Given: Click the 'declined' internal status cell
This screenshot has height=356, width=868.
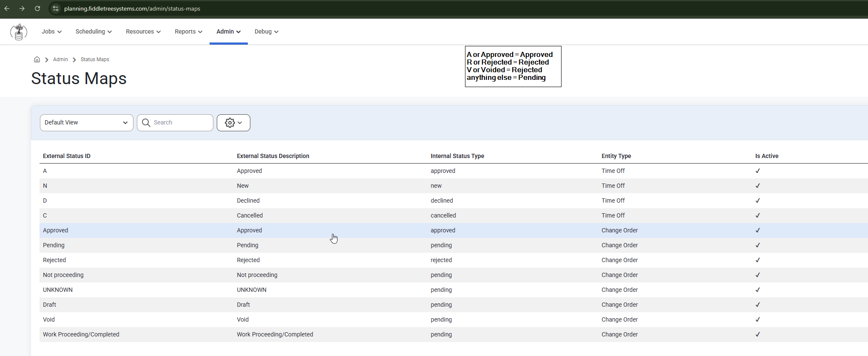Looking at the screenshot, I should 442,201.
